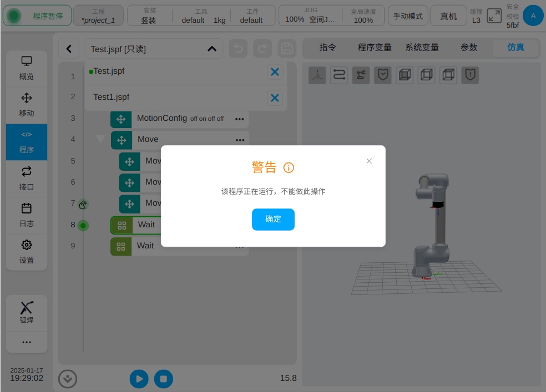Click the 确定 button in warning dialog
Screen dimensions: 546x392
tap(273, 219)
